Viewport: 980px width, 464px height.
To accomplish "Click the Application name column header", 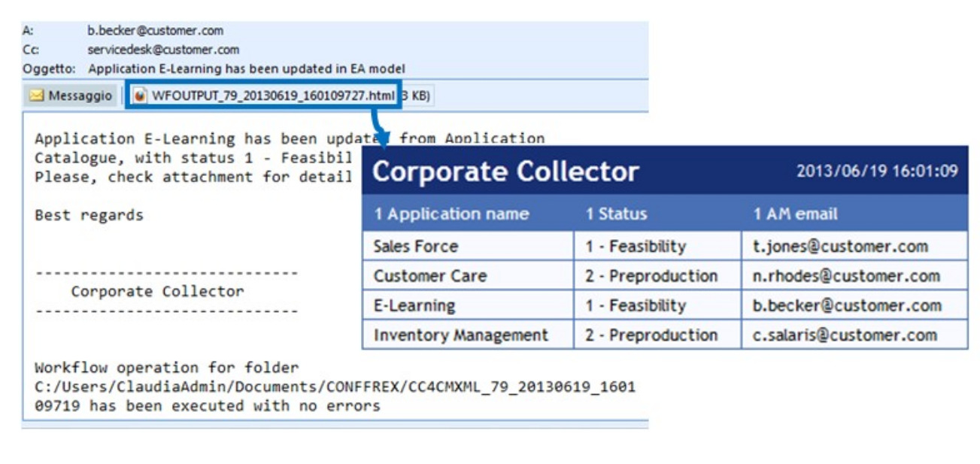I will tap(451, 214).
